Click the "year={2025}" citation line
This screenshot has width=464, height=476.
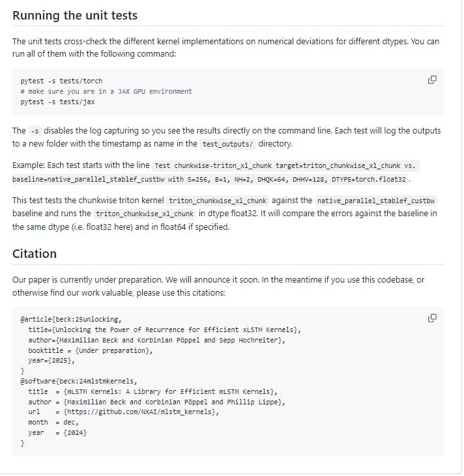(x=51, y=360)
